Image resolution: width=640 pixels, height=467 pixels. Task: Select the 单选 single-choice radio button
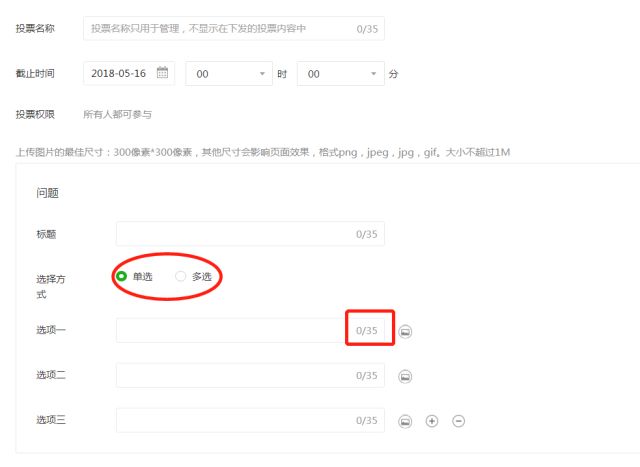[121, 276]
